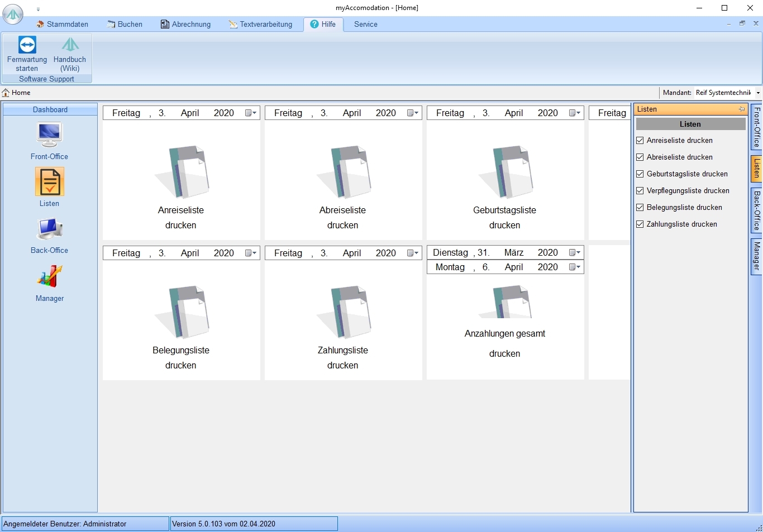Open the Anreiseliste date picker dropdown
The height and width of the screenshot is (532, 763).
pos(251,113)
